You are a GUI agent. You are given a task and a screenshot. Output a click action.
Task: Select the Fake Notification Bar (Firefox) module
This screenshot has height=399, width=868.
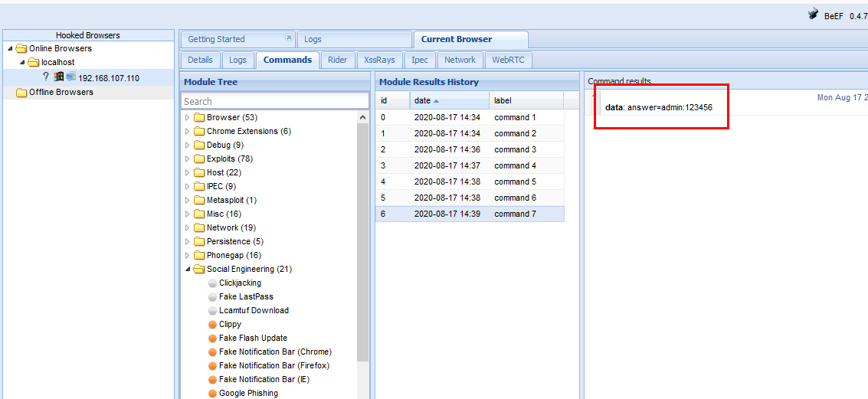click(274, 366)
